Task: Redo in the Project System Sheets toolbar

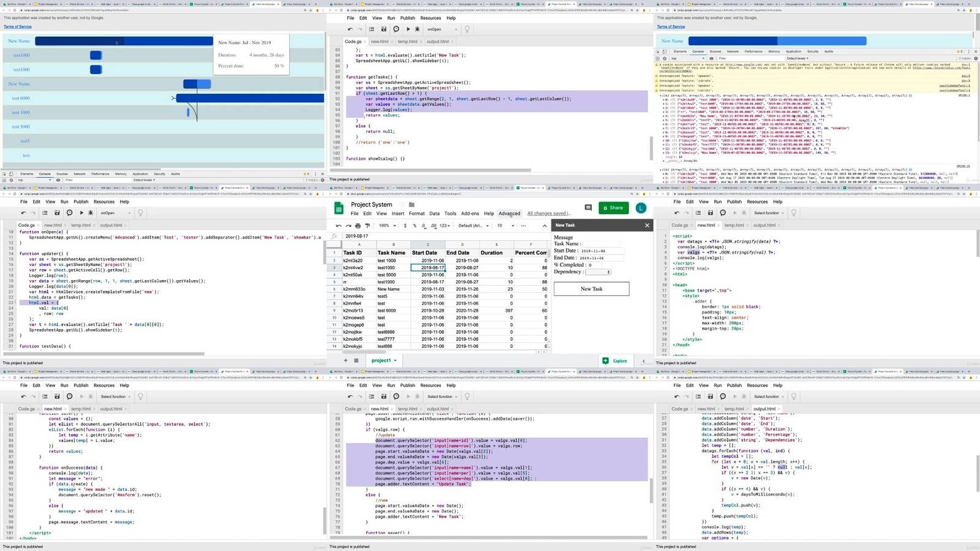Action: click(x=348, y=226)
